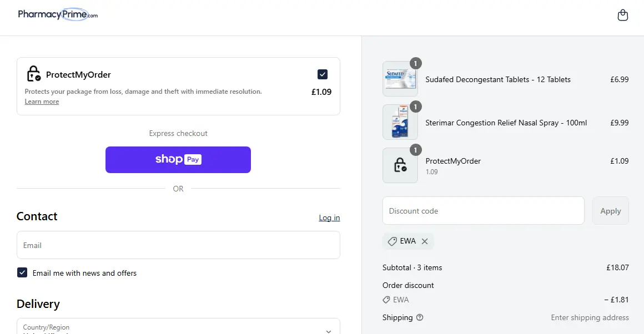
Task: Click the Order discount EWA label icon
Action: click(386, 300)
